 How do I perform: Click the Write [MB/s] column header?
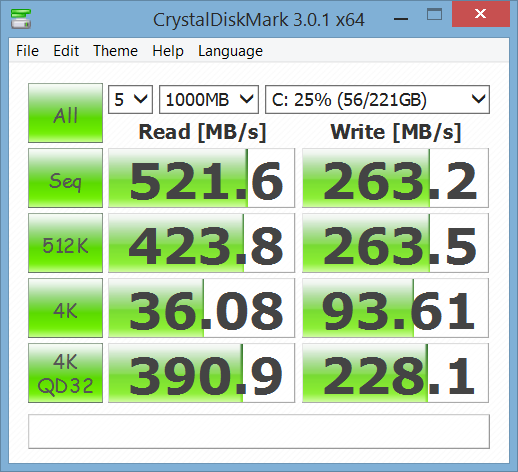pyautogui.click(x=396, y=132)
